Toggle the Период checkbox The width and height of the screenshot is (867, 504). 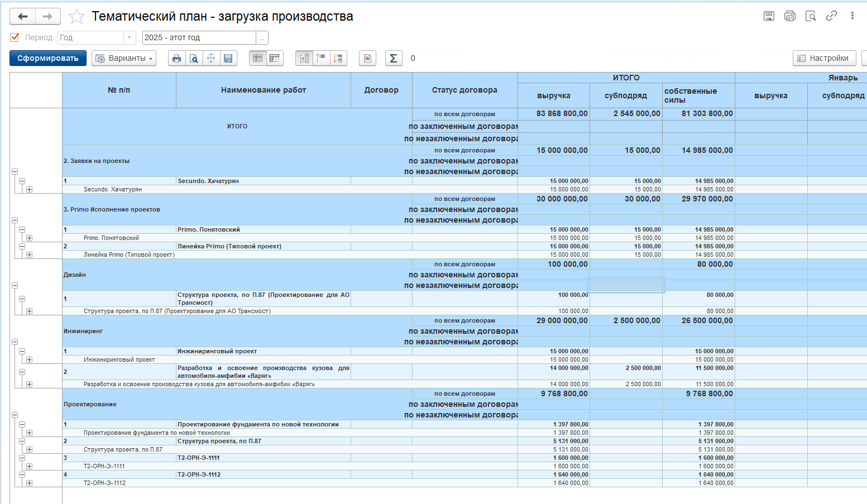point(15,37)
